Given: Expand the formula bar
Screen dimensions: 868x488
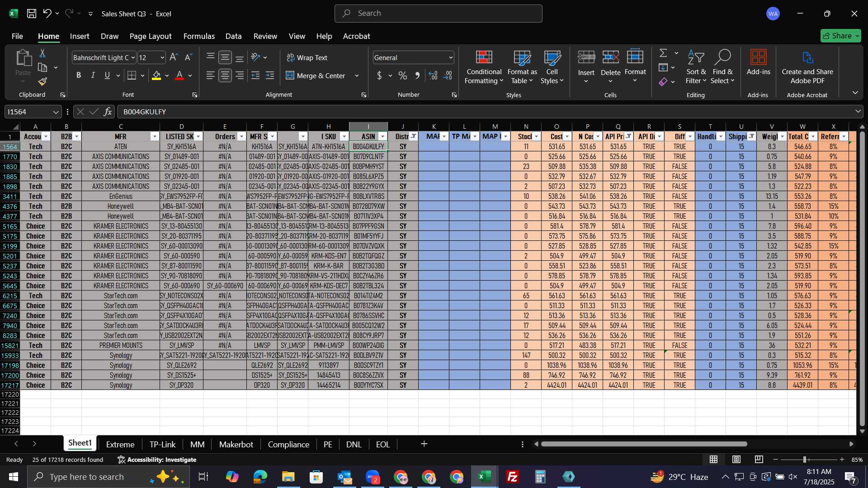Looking at the screenshot, I should (858, 112).
